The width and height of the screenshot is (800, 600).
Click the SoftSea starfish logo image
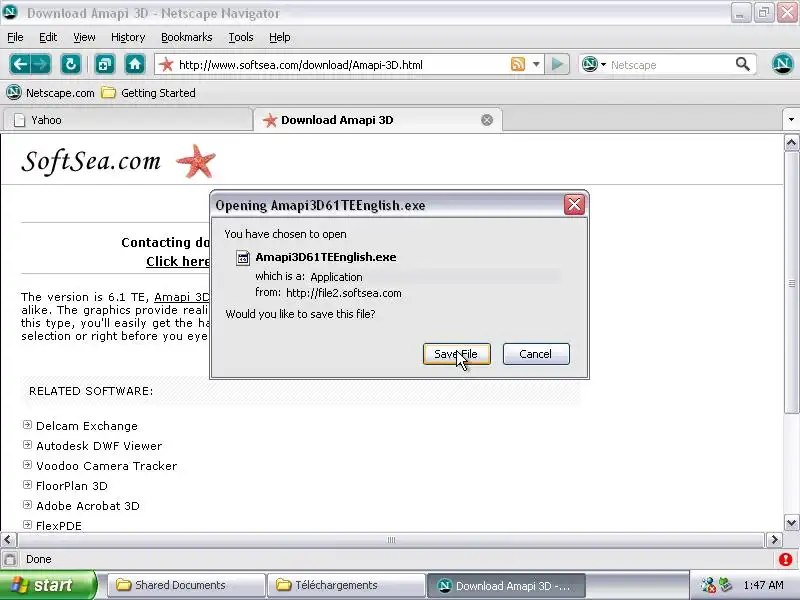(196, 161)
